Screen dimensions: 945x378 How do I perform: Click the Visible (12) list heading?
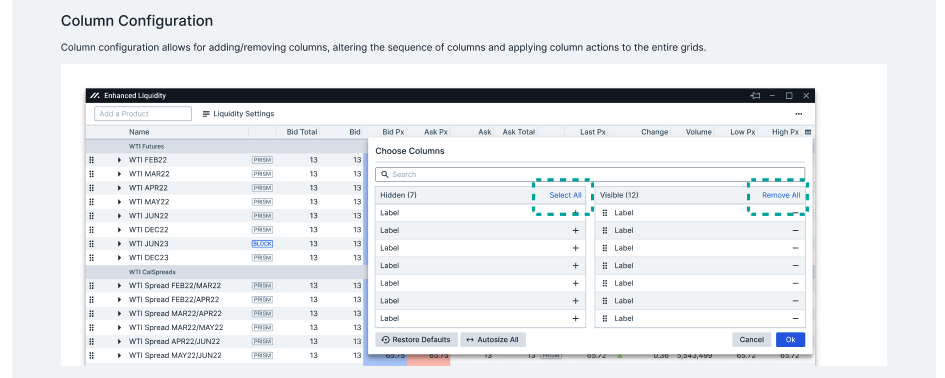click(x=619, y=195)
